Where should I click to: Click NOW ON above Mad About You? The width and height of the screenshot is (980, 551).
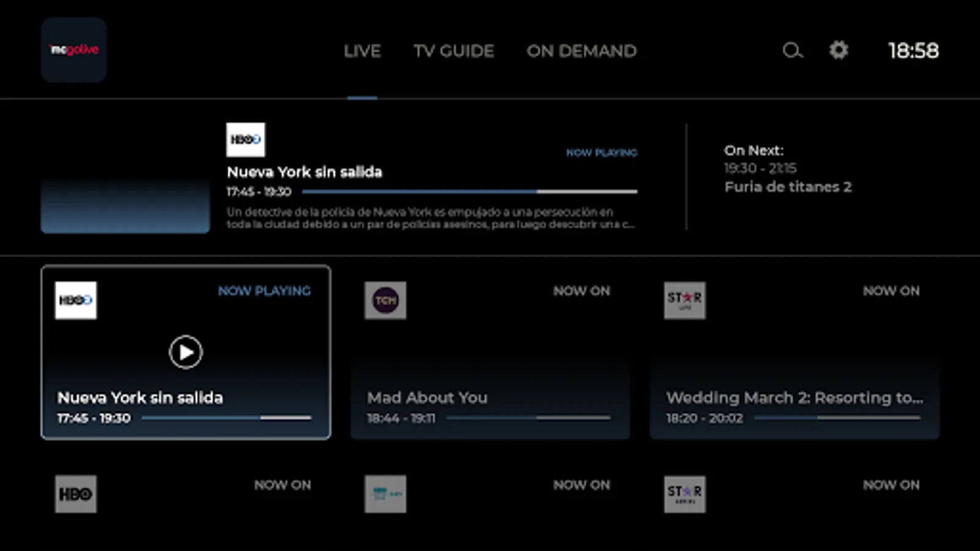582,291
